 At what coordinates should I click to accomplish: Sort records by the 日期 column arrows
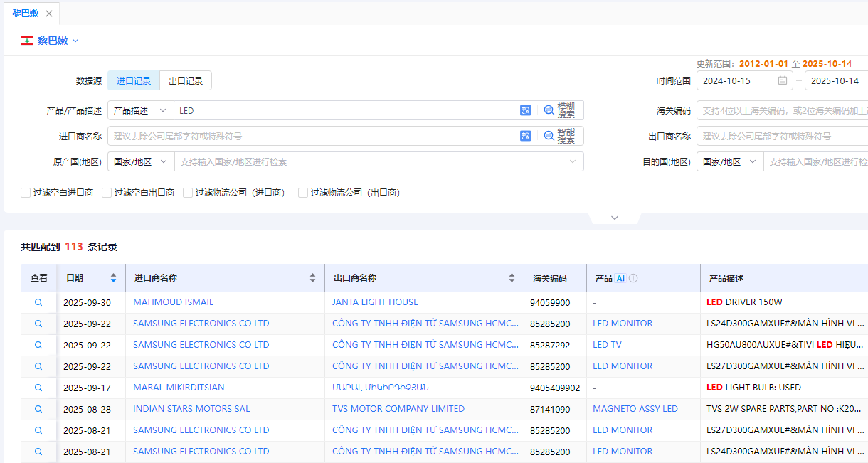113,278
